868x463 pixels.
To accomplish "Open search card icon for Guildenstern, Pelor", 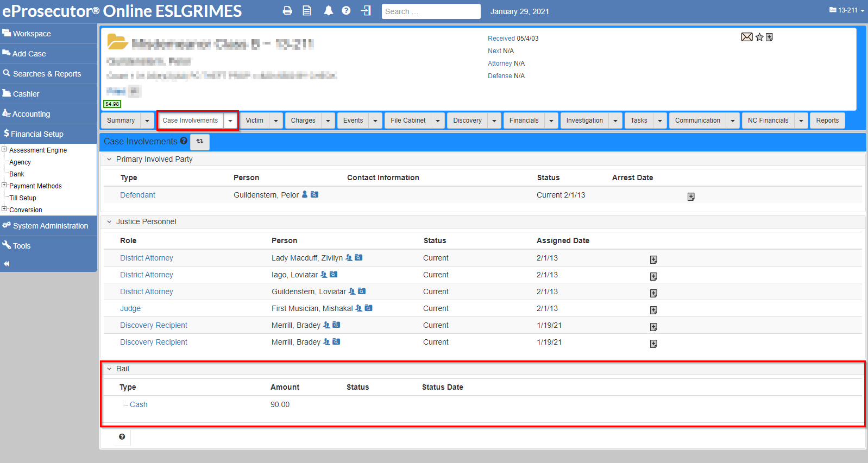I will (315, 194).
